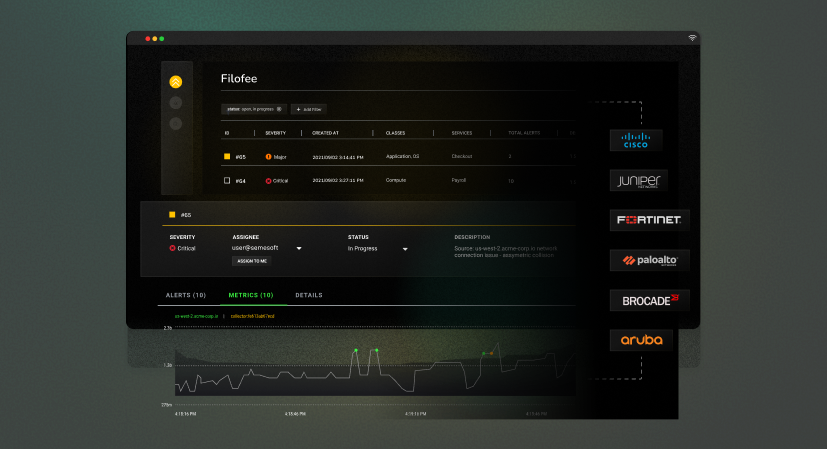The width and height of the screenshot is (827, 449).
Task: Click the '#65' ID in the first row
Action: tap(241, 157)
